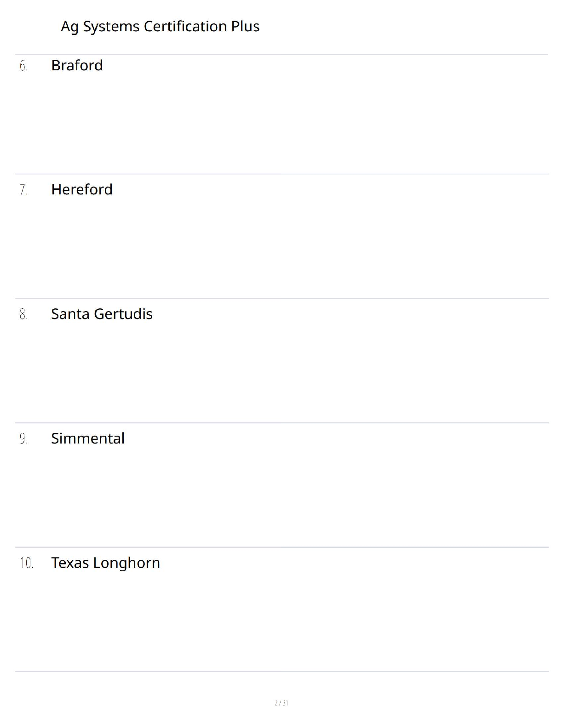Click on the word "Simmental"
The width and height of the screenshot is (563, 728).
[x=88, y=439]
